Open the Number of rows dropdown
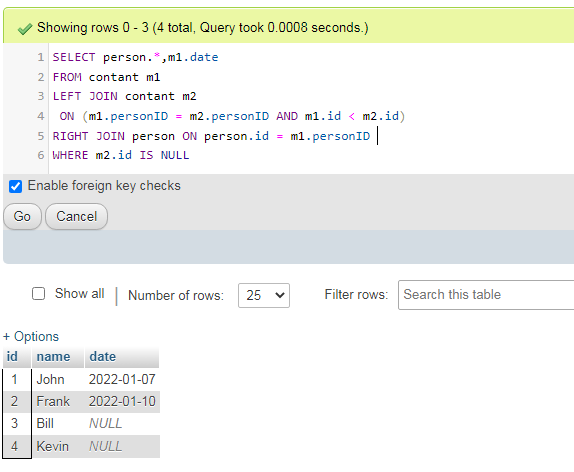Viewport: 574px width, 472px height. (x=264, y=295)
